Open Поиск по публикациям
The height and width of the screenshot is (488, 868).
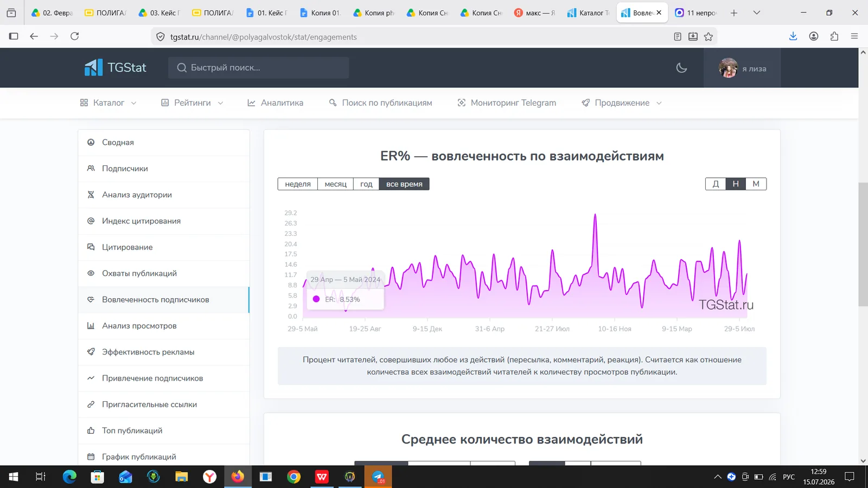click(380, 103)
